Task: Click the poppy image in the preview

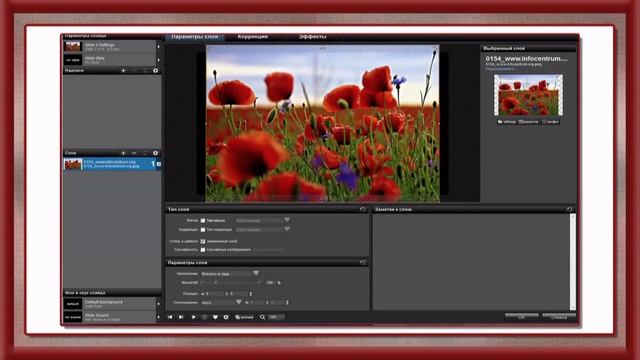Action: pos(322,123)
